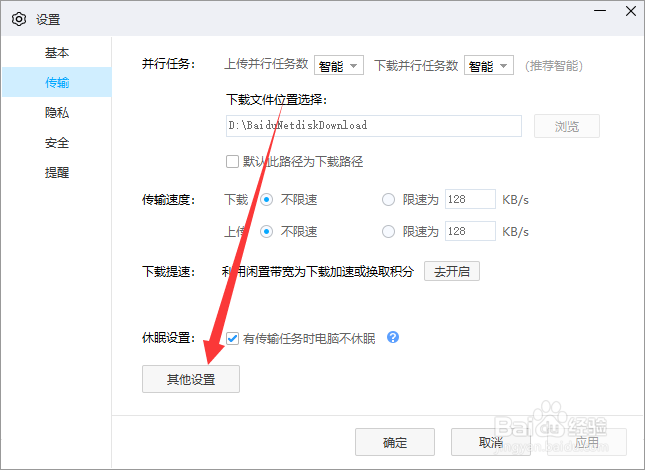The width and height of the screenshot is (645, 470).
Task: Click the 去开启 button
Action: coord(452,271)
